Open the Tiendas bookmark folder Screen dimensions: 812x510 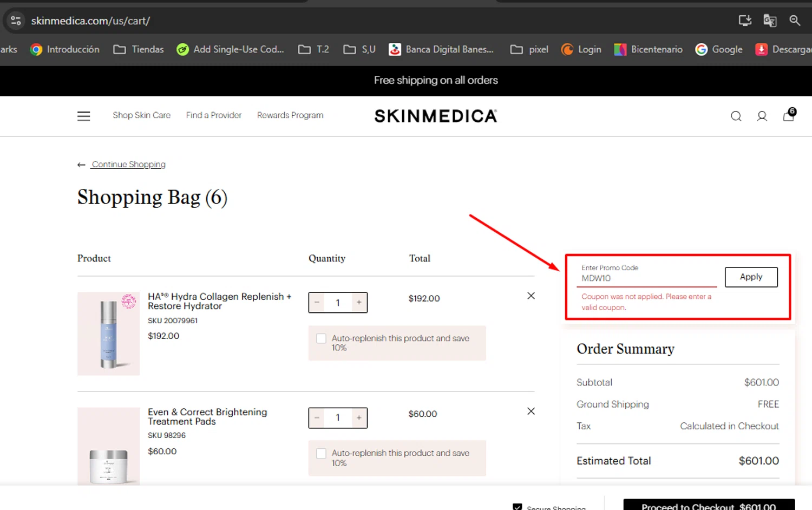click(139, 49)
